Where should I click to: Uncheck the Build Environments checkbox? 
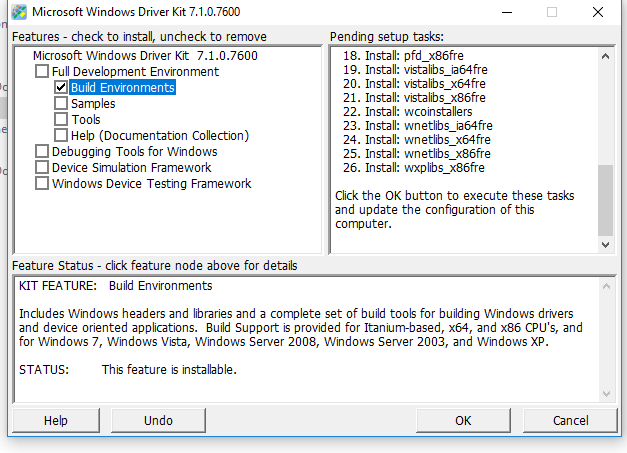tap(61, 87)
